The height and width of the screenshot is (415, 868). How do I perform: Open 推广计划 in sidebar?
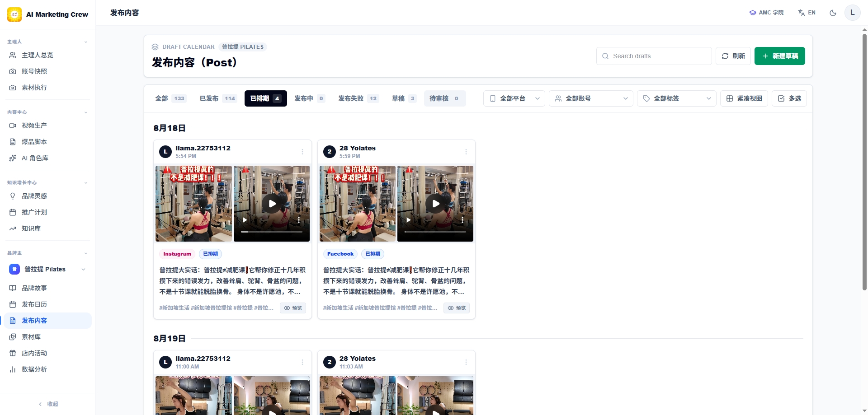click(x=47, y=212)
